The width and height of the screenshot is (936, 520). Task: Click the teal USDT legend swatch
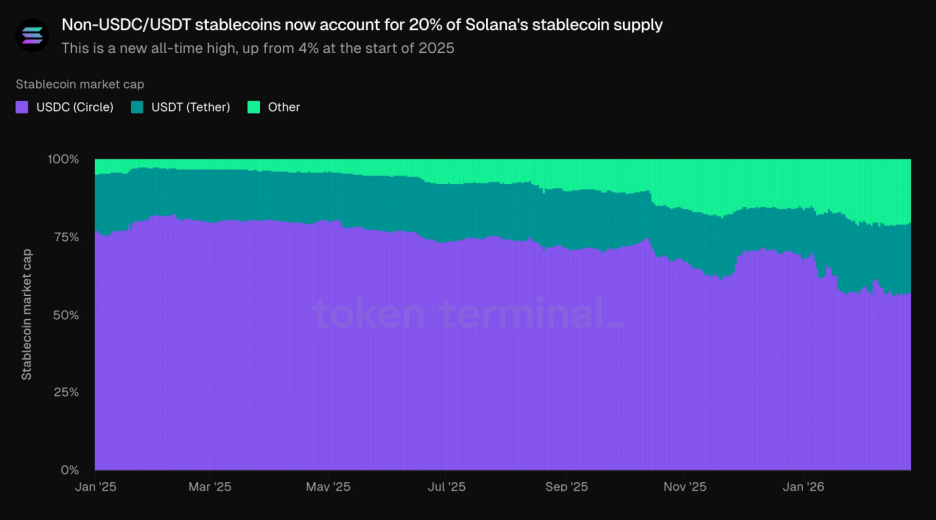[x=137, y=107]
